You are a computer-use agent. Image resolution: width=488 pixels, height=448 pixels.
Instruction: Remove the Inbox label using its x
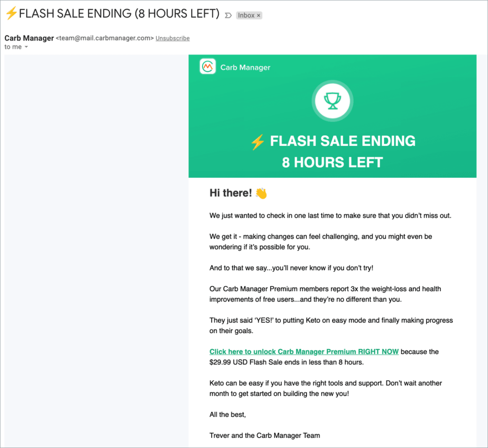click(x=258, y=15)
